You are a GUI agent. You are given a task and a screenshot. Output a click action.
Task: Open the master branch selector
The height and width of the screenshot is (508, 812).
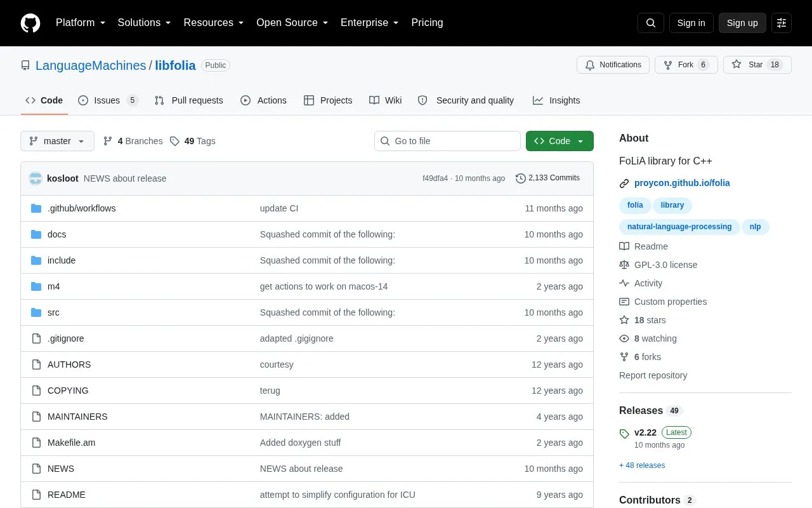[x=57, y=141]
